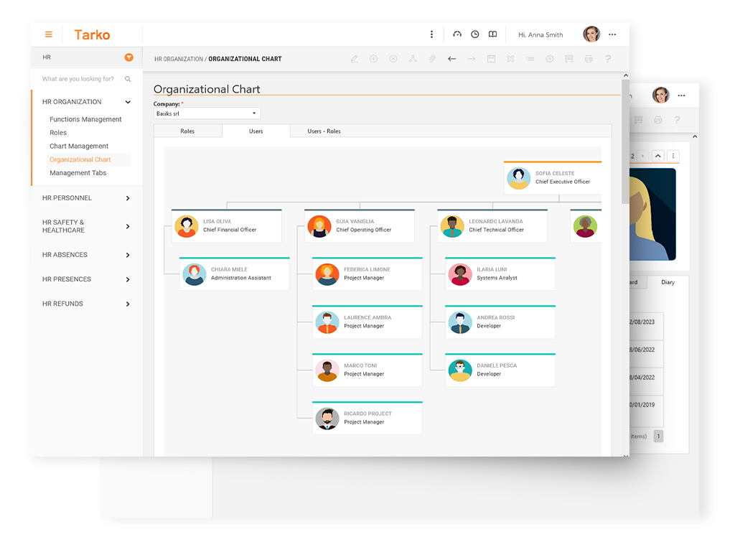Open the dashboard speedometer icon
This screenshot has height=560, width=735.
point(457,34)
